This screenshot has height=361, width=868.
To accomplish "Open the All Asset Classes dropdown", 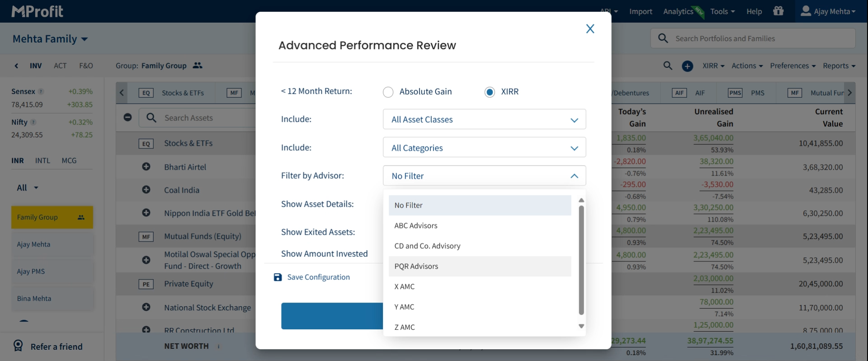I will coord(484,119).
